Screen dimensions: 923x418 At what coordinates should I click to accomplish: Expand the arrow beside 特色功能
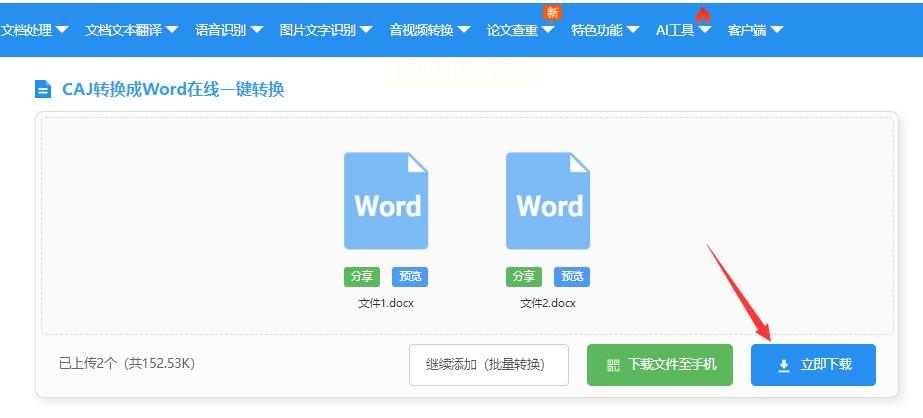(x=633, y=29)
